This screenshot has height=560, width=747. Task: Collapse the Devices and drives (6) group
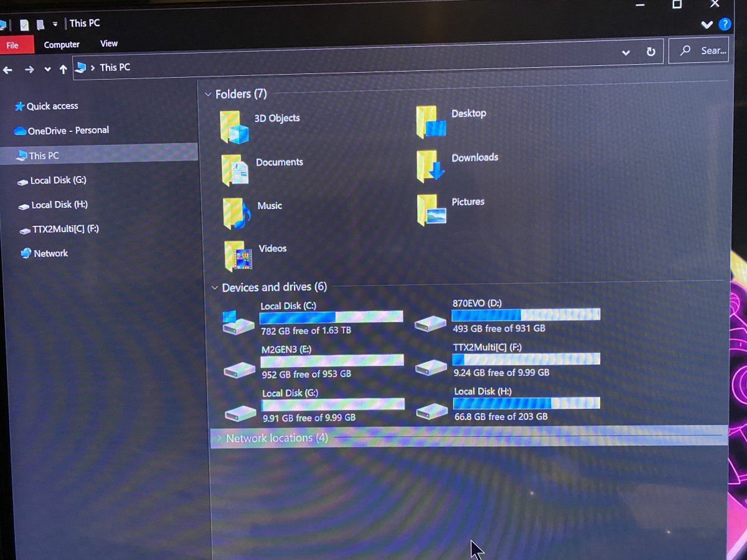coord(215,288)
